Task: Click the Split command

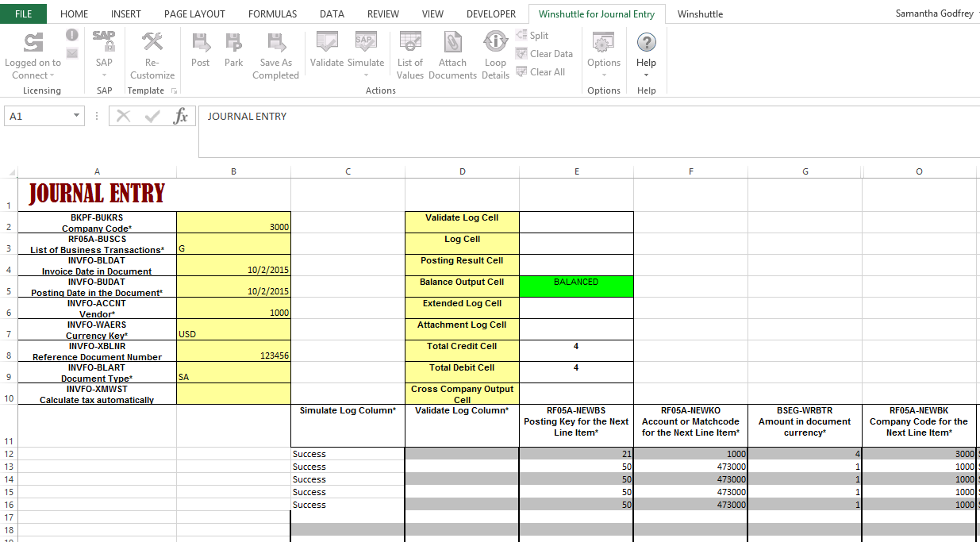Action: tap(532, 36)
